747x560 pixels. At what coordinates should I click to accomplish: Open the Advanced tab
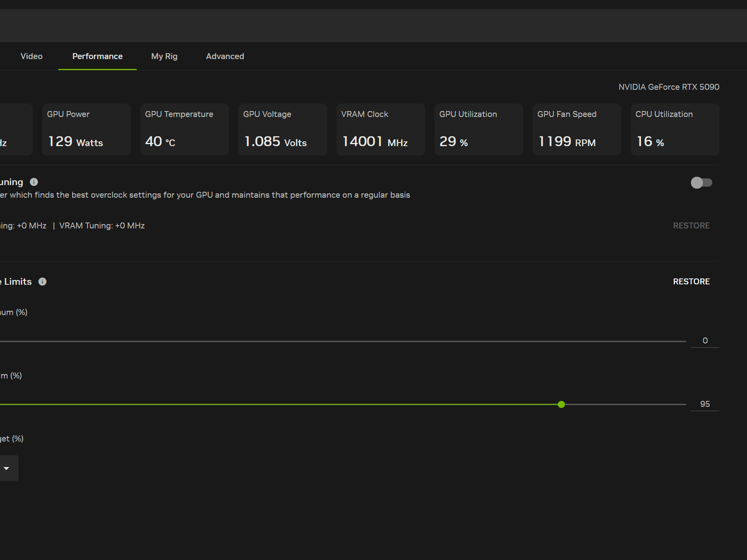pos(225,56)
